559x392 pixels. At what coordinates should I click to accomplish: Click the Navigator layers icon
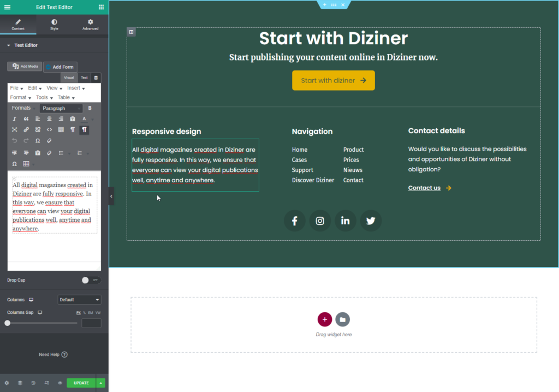(20, 383)
